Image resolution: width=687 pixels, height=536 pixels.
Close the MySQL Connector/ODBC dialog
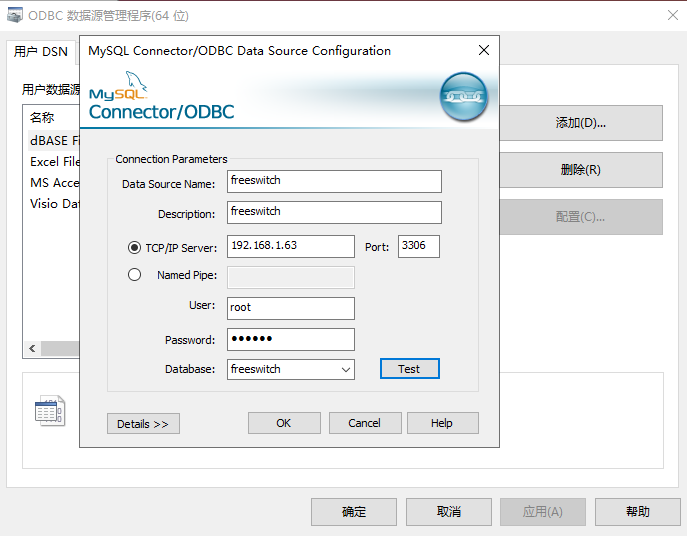[484, 50]
